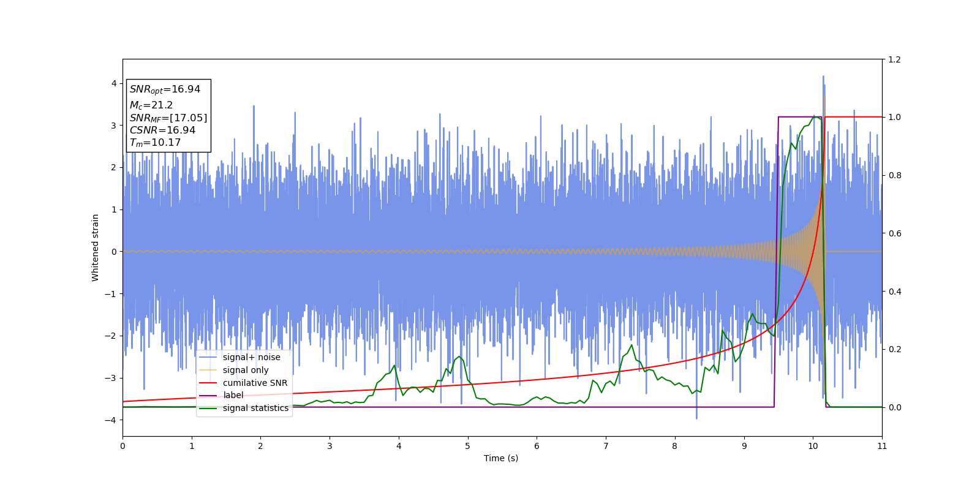This screenshot has width=980, height=490.
Task: Click the blue line swatch for signal+ noise
Action: point(208,357)
